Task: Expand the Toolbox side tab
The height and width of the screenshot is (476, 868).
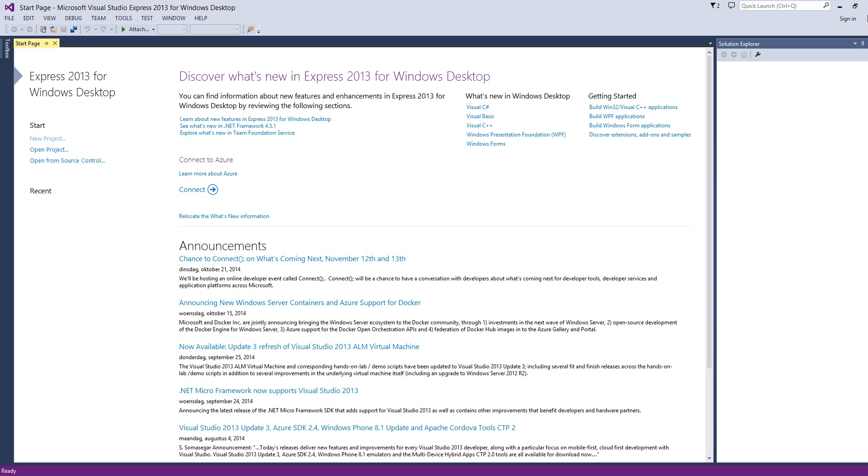Action: (x=7, y=48)
